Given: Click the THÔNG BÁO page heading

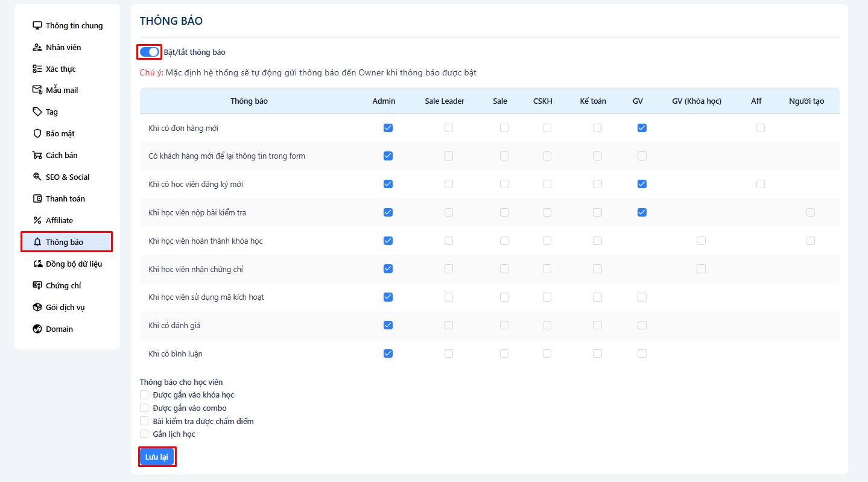Looking at the screenshot, I should point(171,21).
